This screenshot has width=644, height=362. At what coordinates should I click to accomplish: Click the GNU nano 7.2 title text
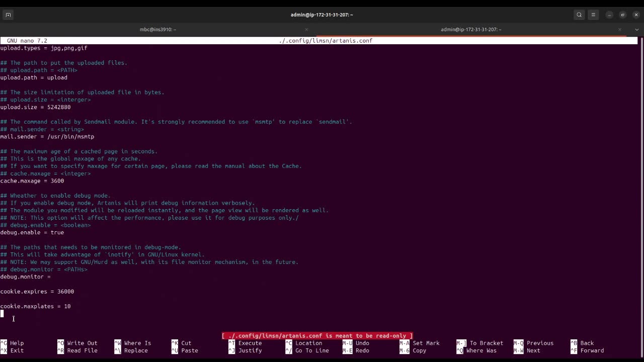point(27,41)
